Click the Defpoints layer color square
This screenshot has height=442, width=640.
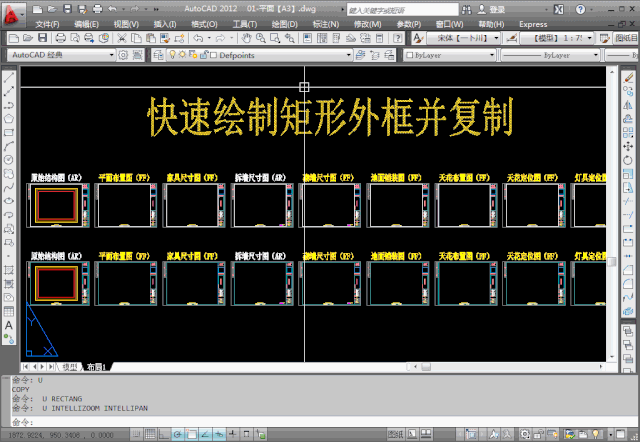pyautogui.click(x=213, y=55)
